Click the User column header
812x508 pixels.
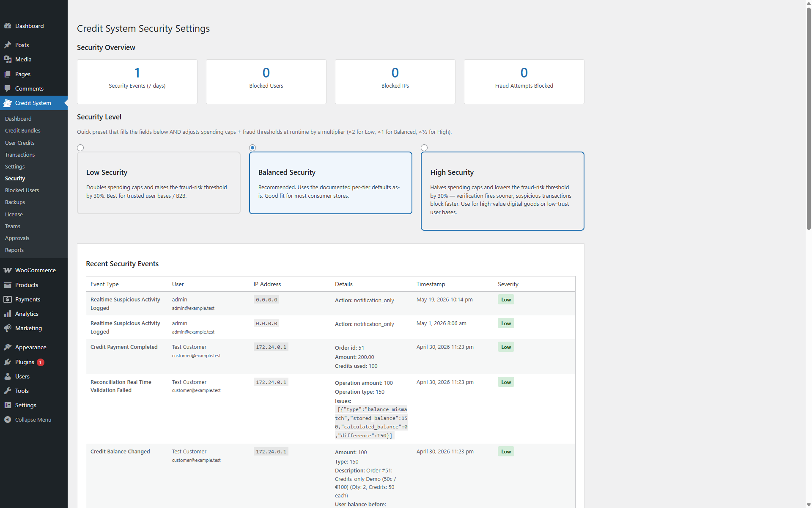178,284
